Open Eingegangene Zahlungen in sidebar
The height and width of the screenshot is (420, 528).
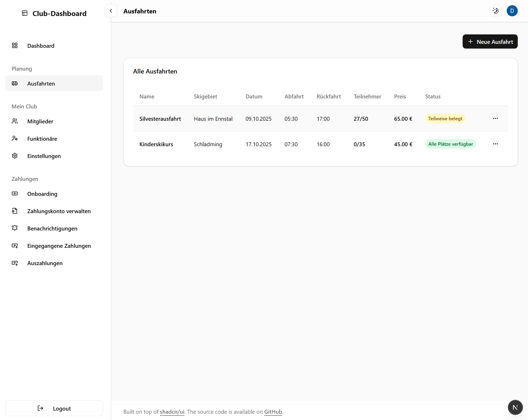[59, 246]
